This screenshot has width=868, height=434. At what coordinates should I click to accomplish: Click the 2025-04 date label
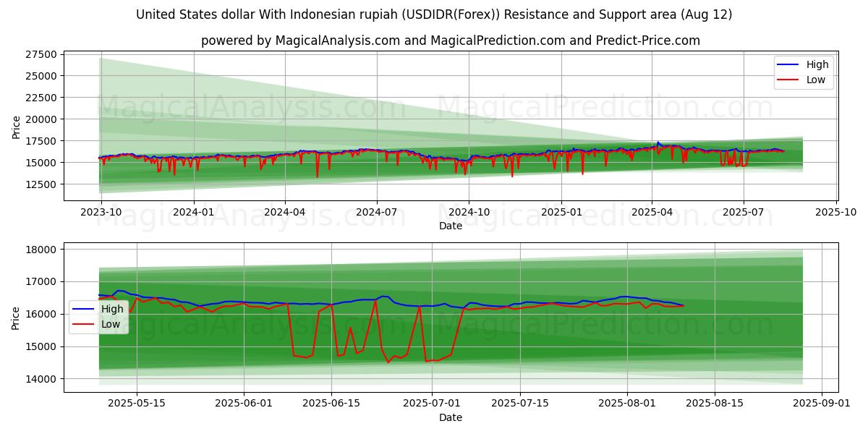tap(652, 213)
